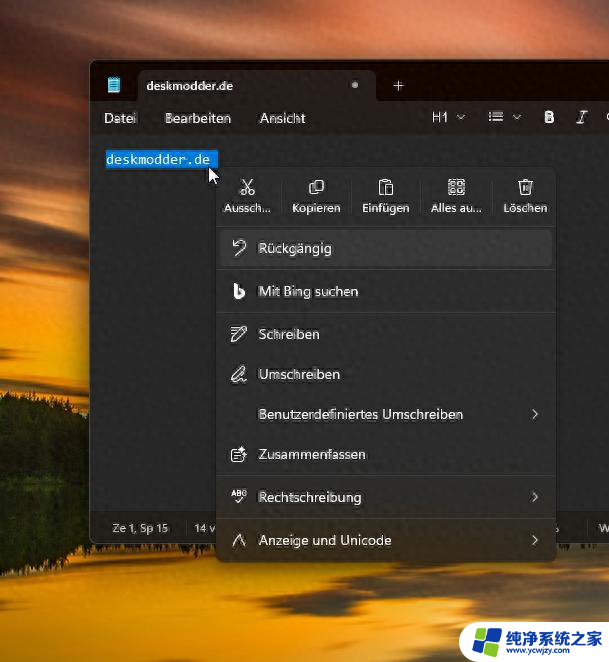Choose Umschreiben in context menu
Screen dimensions: 609x662
point(386,374)
